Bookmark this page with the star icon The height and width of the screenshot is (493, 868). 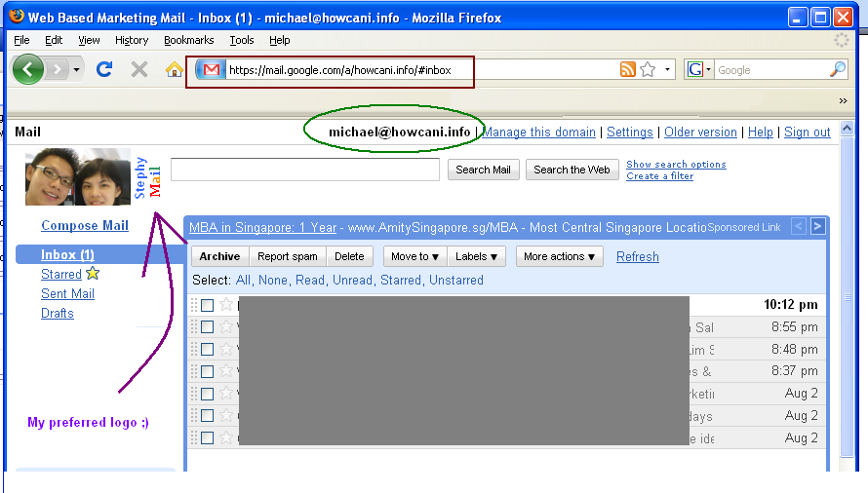(648, 70)
